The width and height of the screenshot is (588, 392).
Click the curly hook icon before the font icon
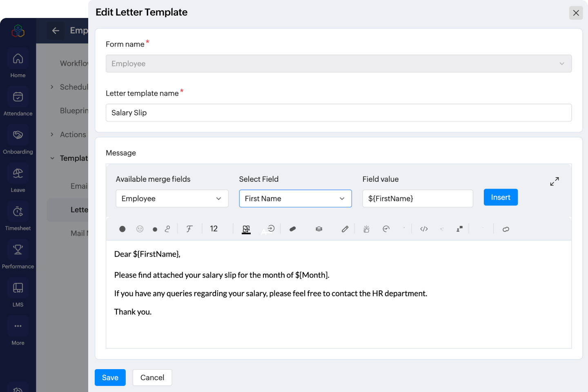click(167, 229)
